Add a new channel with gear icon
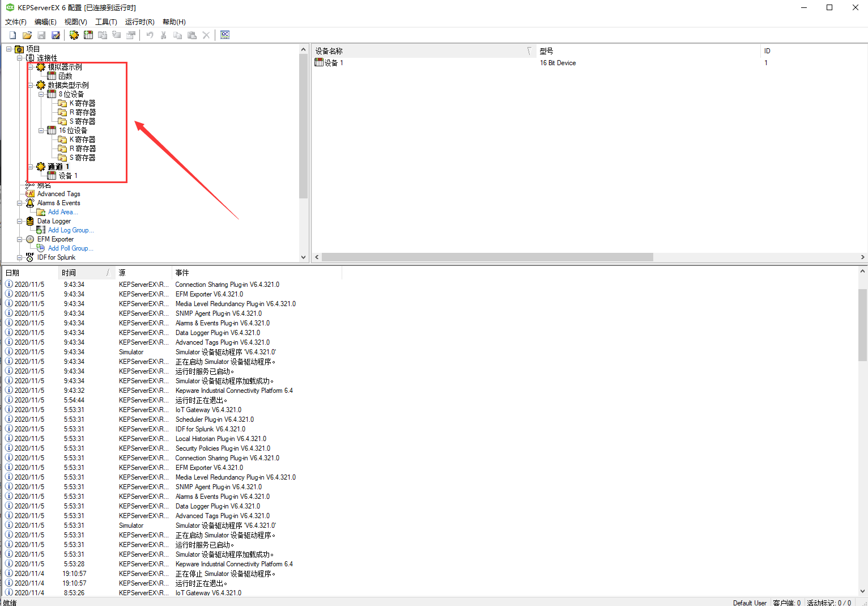 (x=74, y=35)
